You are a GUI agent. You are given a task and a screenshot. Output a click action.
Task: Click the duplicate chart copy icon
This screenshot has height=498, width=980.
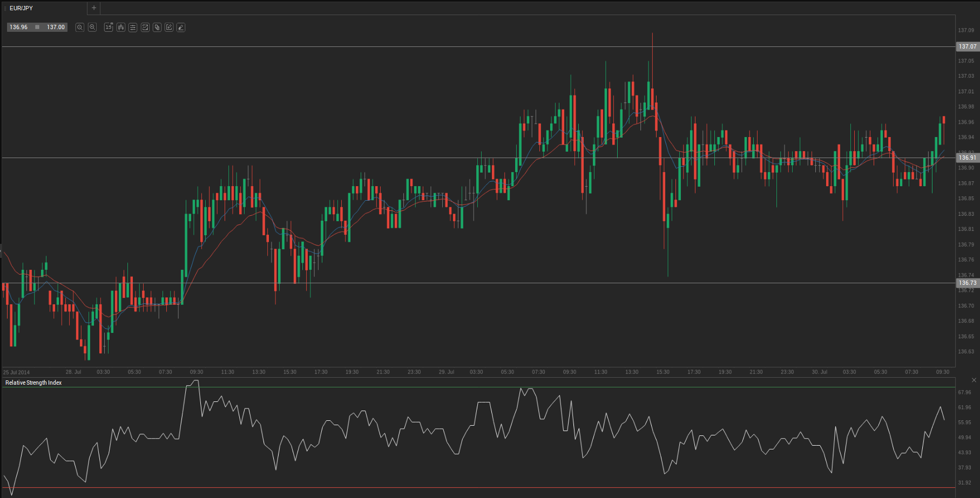coord(157,28)
